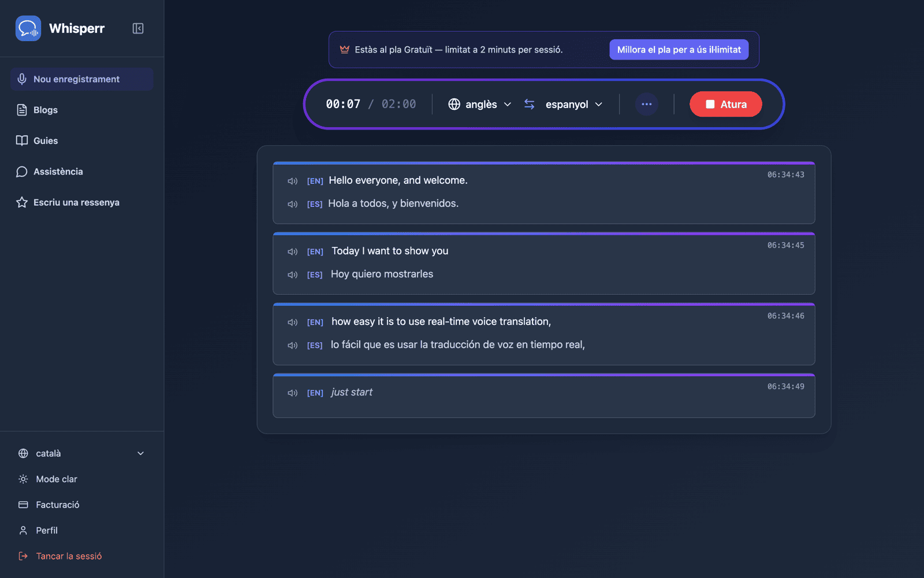924x578 pixels.
Task: Click text Hello everyone, and welcome.
Action: pos(398,180)
